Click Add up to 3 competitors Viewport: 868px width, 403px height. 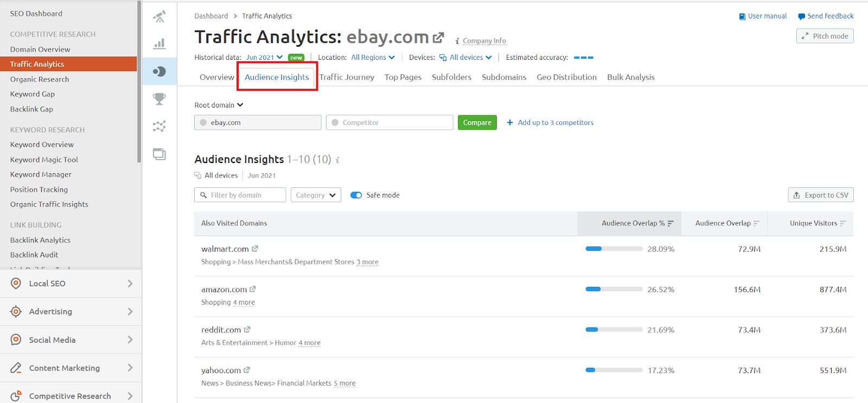click(550, 122)
